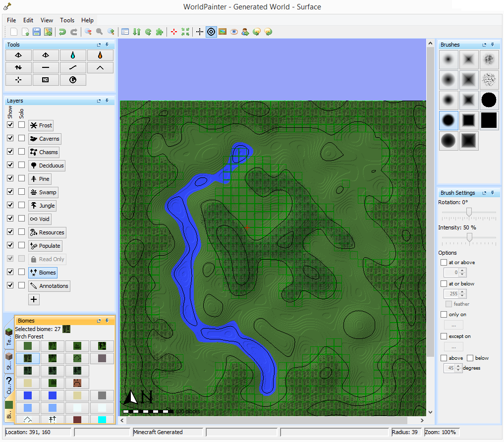504x442 pixels.
Task: Open the File menu
Action: pyautogui.click(x=11, y=20)
